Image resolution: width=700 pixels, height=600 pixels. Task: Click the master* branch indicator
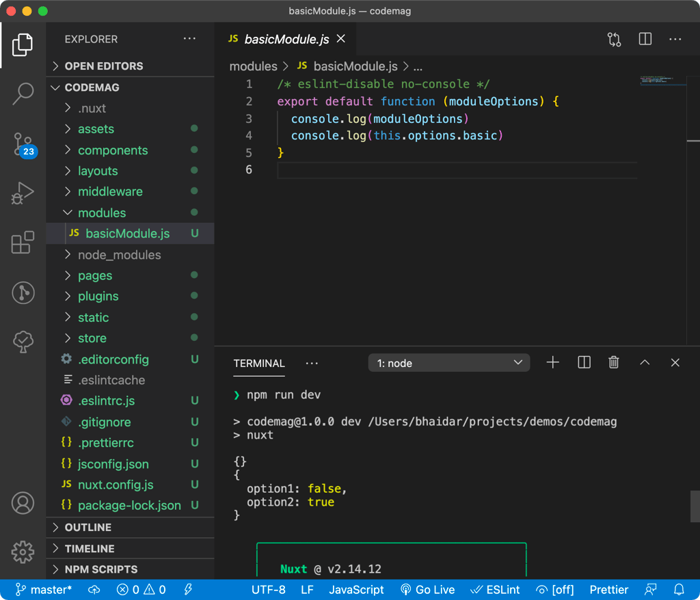[x=43, y=590]
